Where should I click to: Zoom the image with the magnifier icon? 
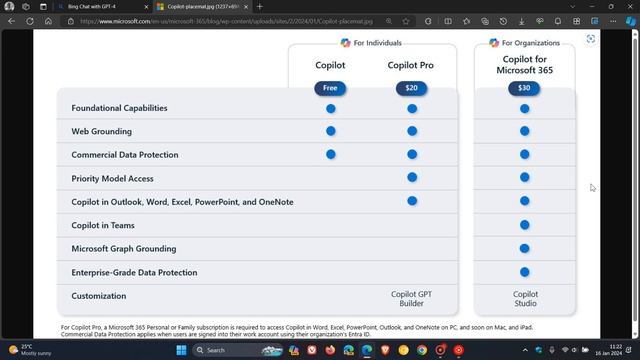389,21
